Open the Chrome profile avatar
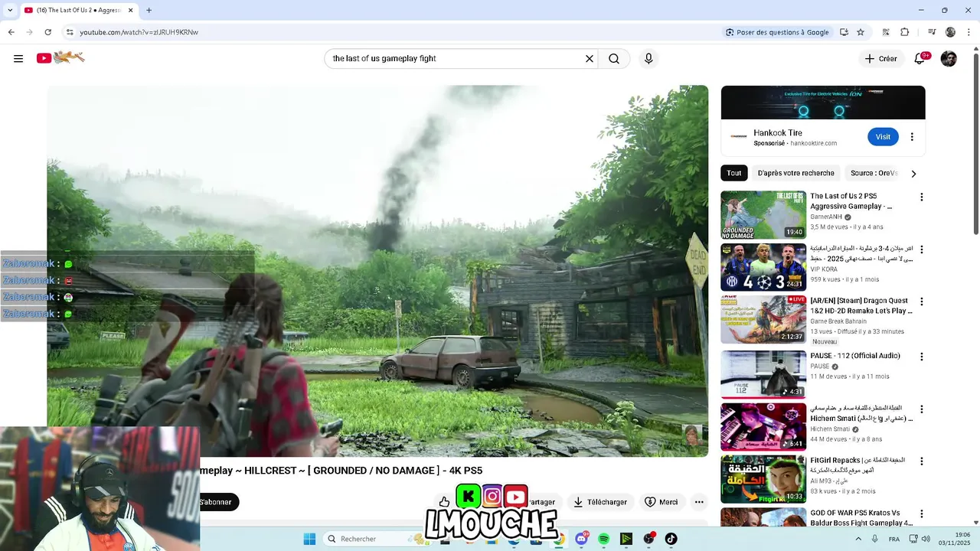This screenshot has height=551, width=980. click(950, 32)
